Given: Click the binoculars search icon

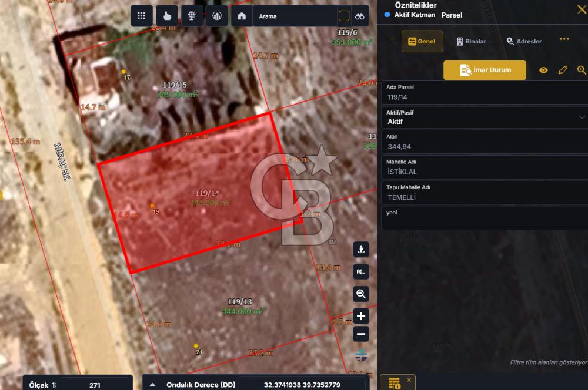Looking at the screenshot, I should click(x=360, y=16).
